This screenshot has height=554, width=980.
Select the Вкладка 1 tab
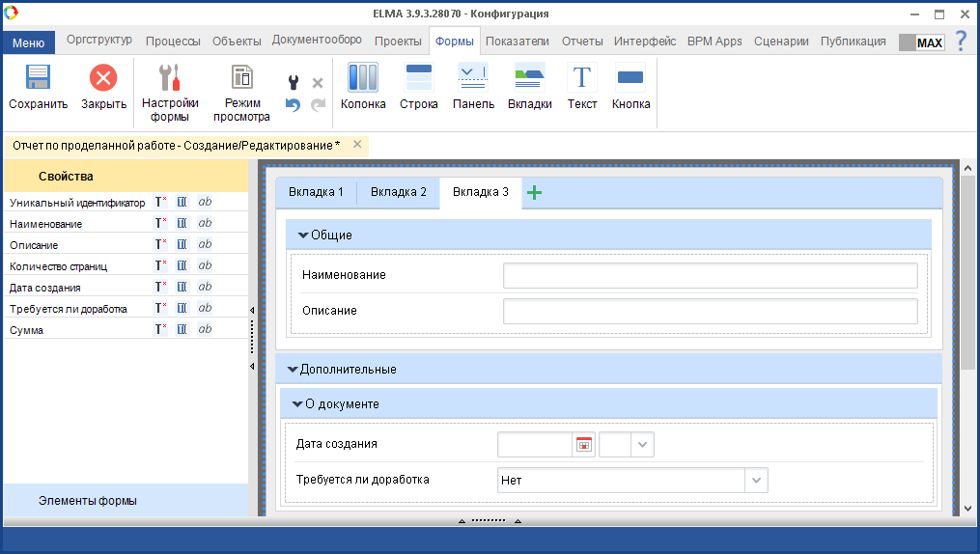point(316,192)
